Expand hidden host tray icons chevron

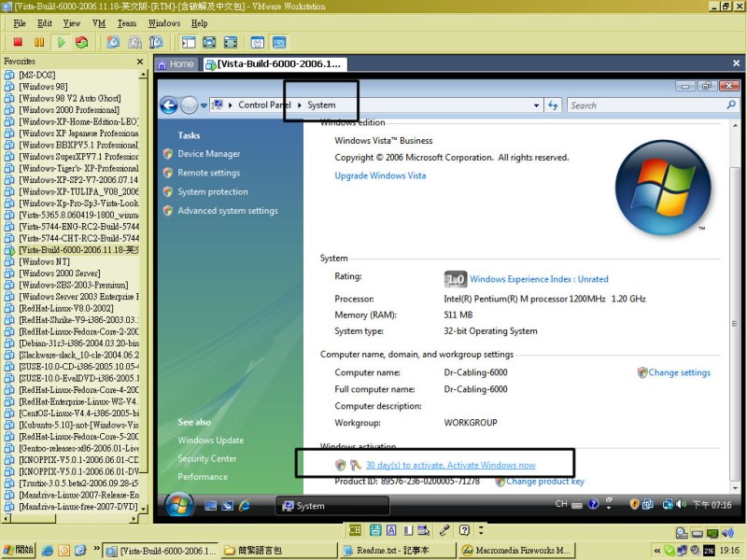coord(657,551)
